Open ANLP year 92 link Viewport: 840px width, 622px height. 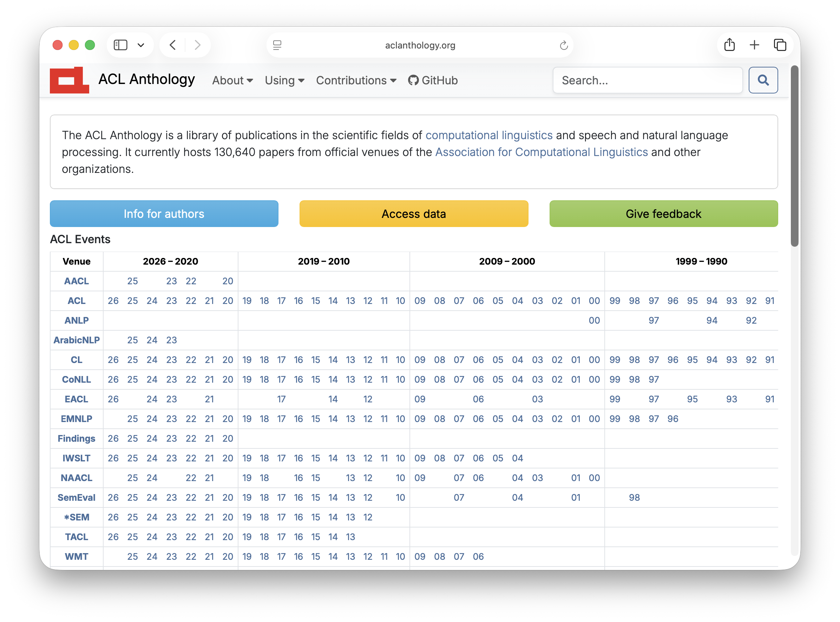(x=751, y=320)
